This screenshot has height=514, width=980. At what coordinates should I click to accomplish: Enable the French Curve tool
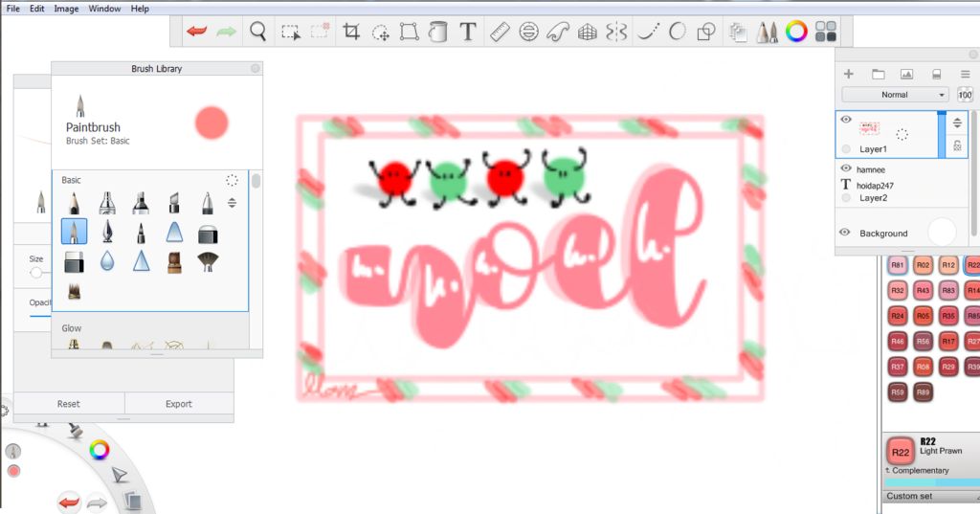coord(558,32)
